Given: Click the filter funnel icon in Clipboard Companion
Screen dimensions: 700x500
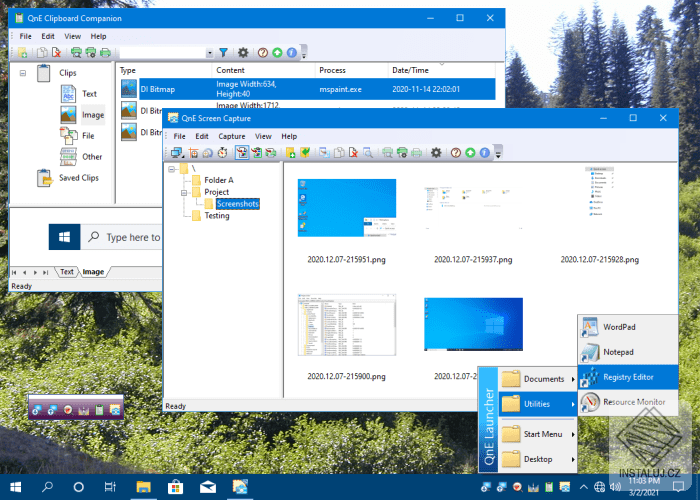Looking at the screenshot, I should click(224, 52).
